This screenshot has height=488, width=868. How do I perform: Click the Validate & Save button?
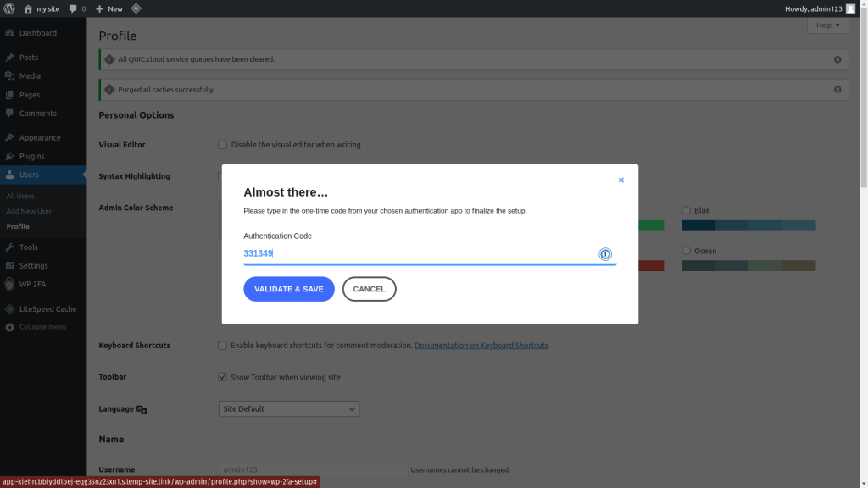coord(288,288)
